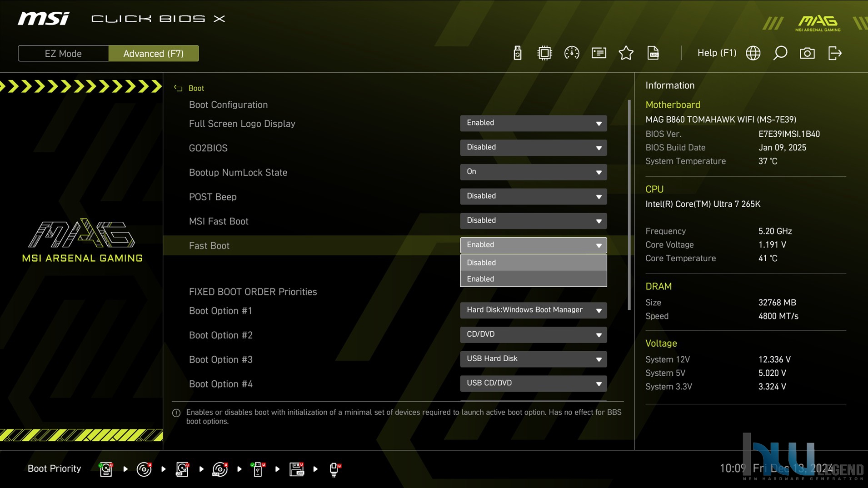
Task: Click the exit BIOS icon
Action: coord(835,53)
